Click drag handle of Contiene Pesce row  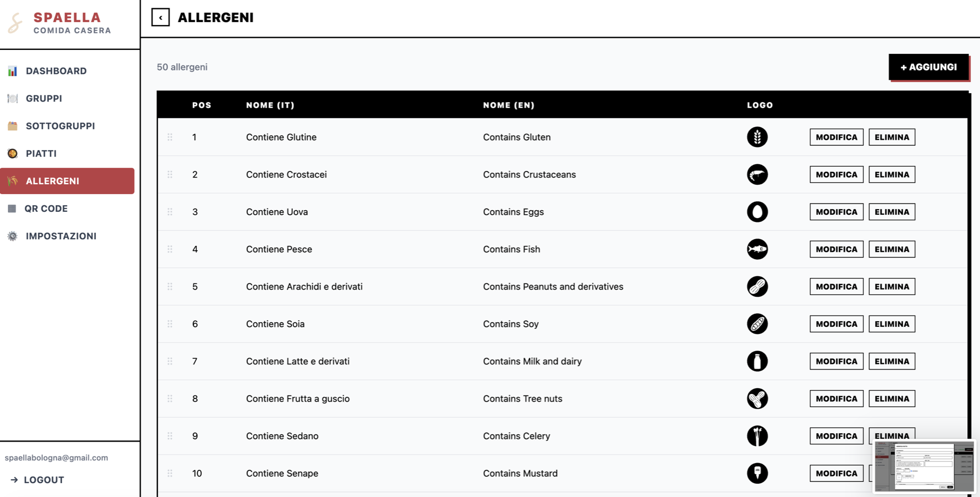pos(170,249)
